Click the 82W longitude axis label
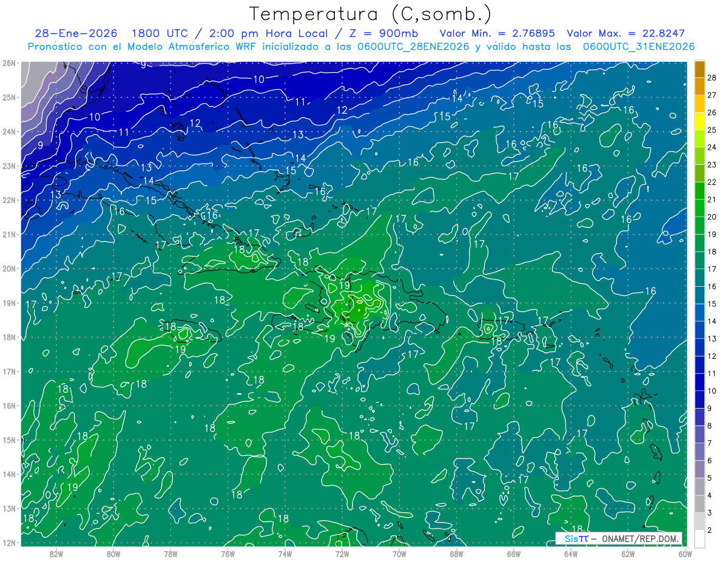The height and width of the screenshot is (562, 728). coord(56,554)
